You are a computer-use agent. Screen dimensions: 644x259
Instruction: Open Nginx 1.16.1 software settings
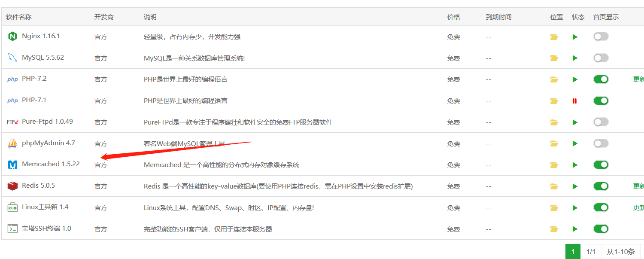(x=41, y=36)
